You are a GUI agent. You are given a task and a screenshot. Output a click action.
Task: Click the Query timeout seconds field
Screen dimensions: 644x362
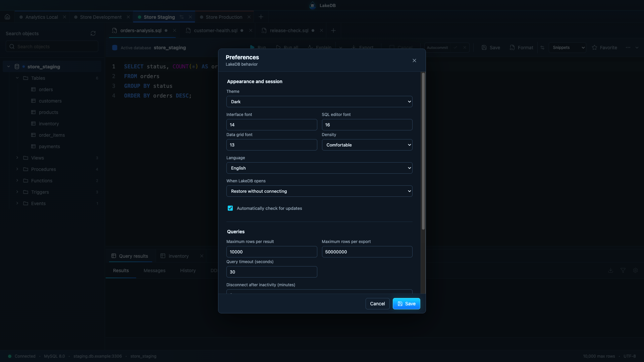(271, 272)
